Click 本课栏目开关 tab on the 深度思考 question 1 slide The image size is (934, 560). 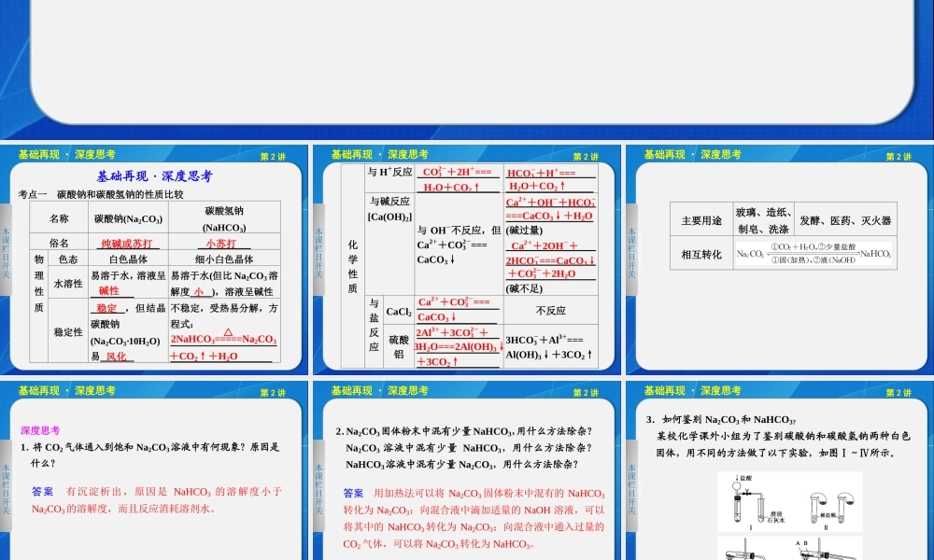[6, 488]
